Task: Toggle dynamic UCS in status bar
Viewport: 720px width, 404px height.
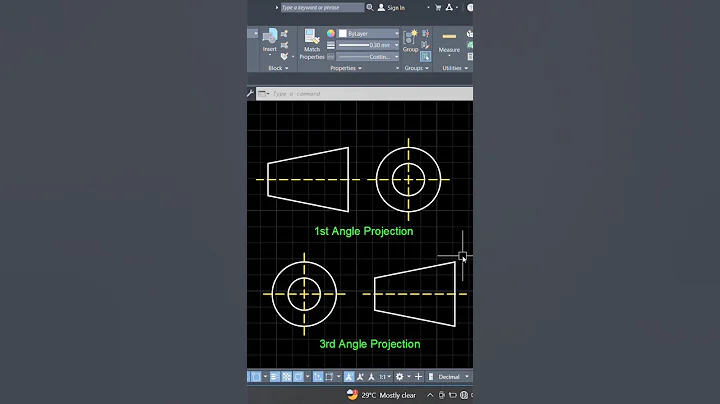Action: pos(318,377)
